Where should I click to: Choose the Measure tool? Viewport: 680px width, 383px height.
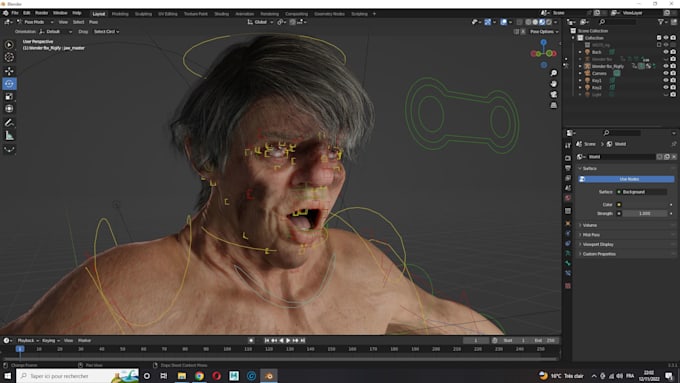(x=9, y=136)
